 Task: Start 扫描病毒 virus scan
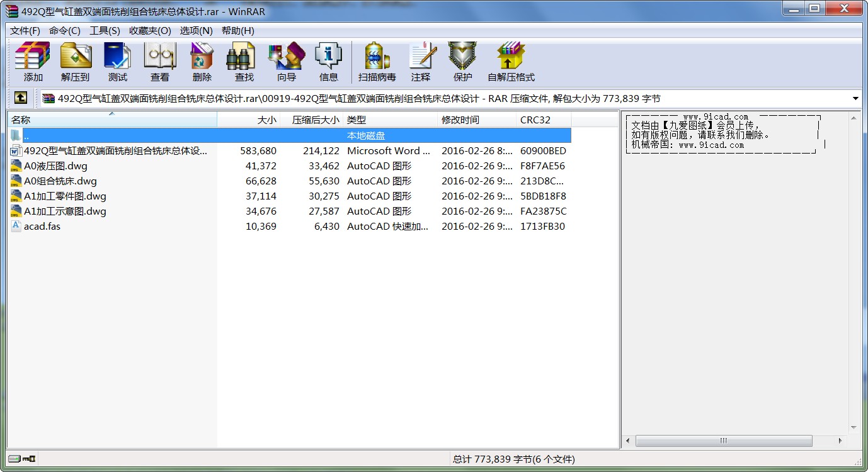[x=377, y=62]
